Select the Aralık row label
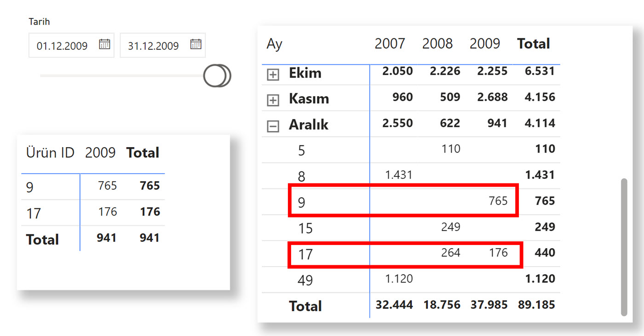 pyautogui.click(x=309, y=125)
